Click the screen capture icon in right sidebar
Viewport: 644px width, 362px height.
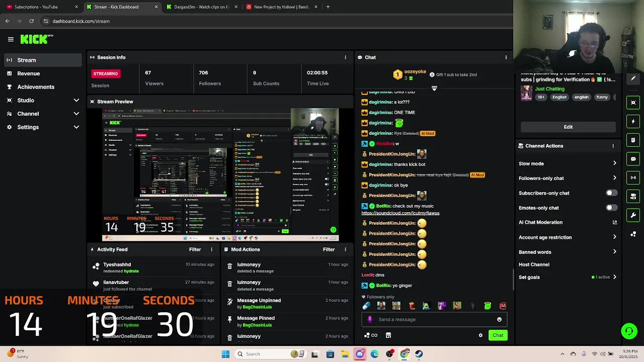tap(633, 103)
